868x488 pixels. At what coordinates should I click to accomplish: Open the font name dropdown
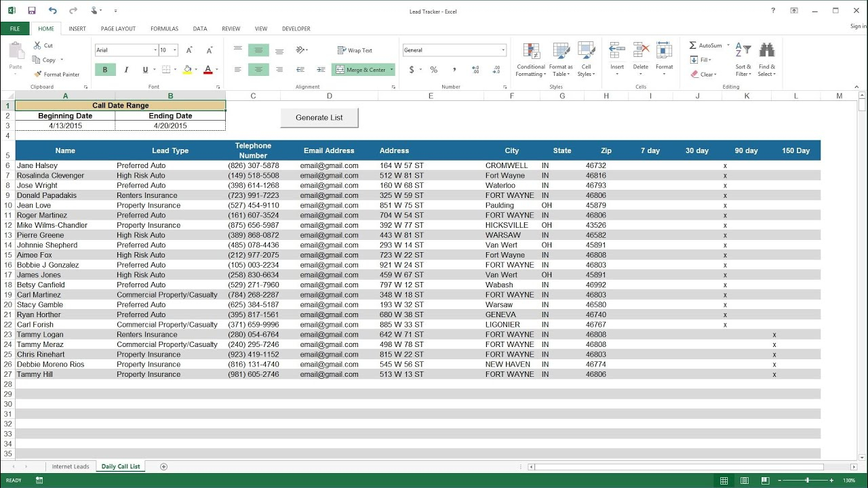pos(154,50)
